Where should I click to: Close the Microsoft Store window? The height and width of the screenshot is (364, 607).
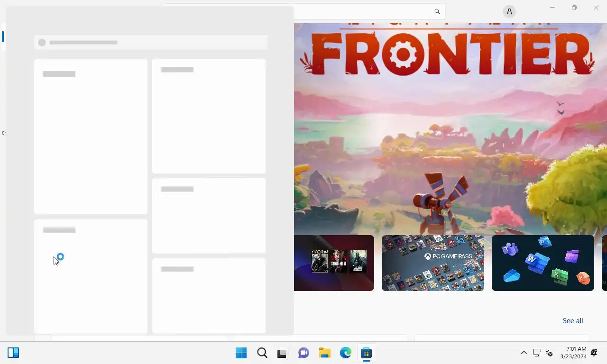596,8
